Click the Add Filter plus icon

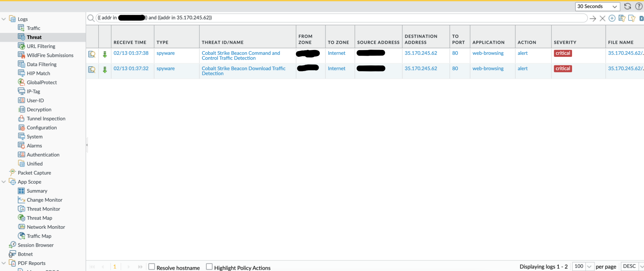tap(612, 18)
